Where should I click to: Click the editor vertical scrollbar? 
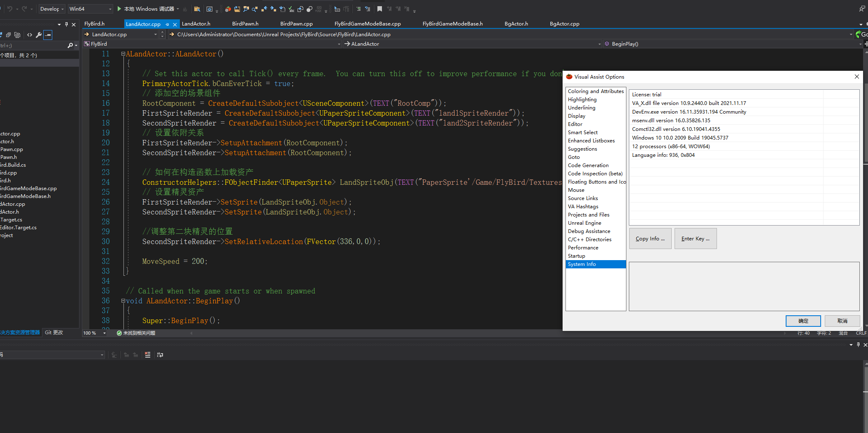(x=865, y=123)
